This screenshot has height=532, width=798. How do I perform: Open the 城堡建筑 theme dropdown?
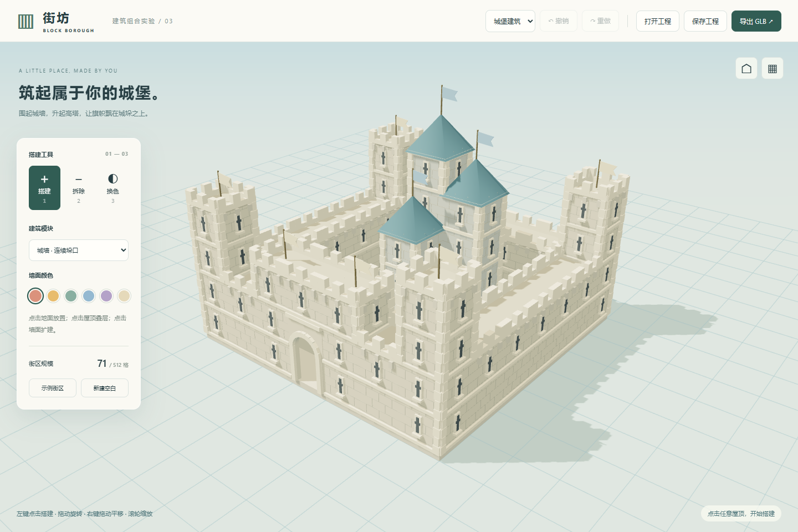[x=510, y=21]
